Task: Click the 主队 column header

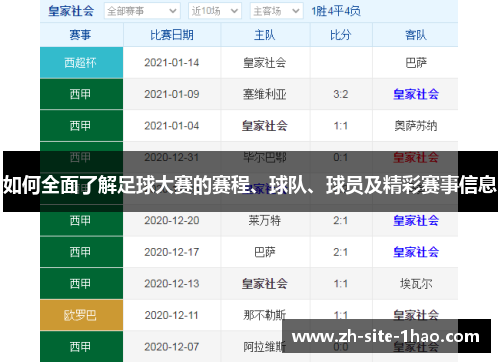Action: (265, 35)
